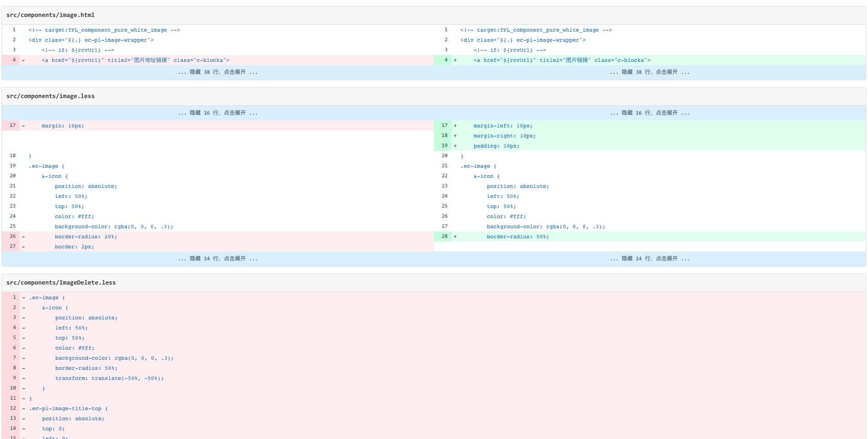
Task: Click the added 'border-radius: 50%;' line
Action: pos(517,236)
